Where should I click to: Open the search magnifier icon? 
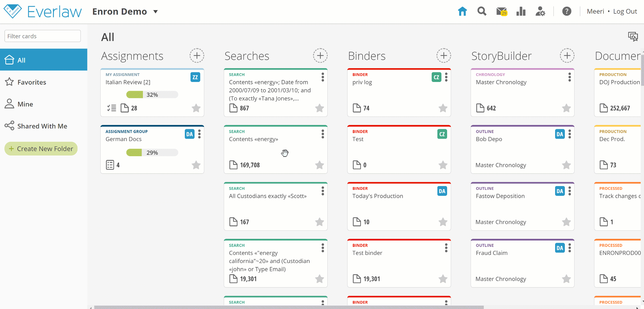click(482, 11)
